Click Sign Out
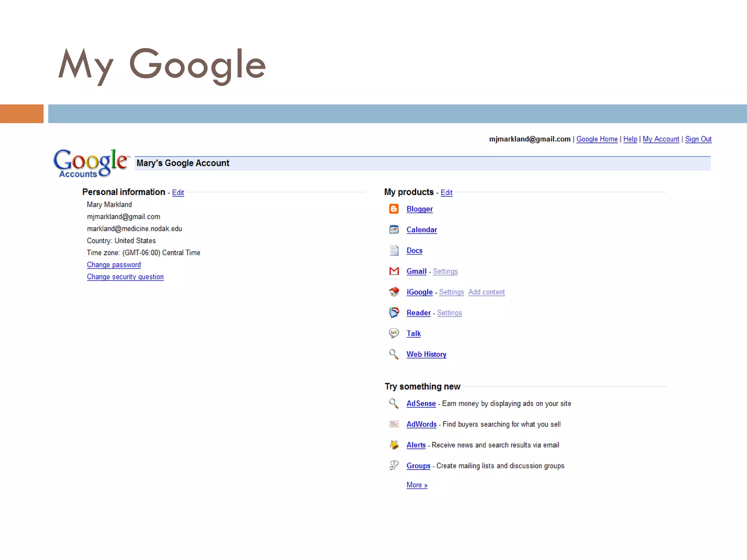Screen dimensions: 747x560 [x=698, y=139]
